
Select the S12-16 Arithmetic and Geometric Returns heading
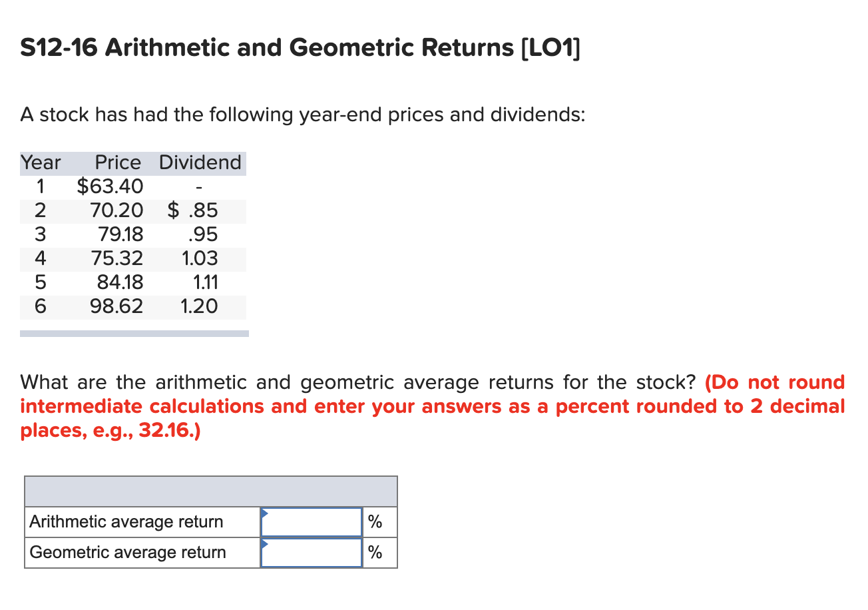click(x=300, y=47)
